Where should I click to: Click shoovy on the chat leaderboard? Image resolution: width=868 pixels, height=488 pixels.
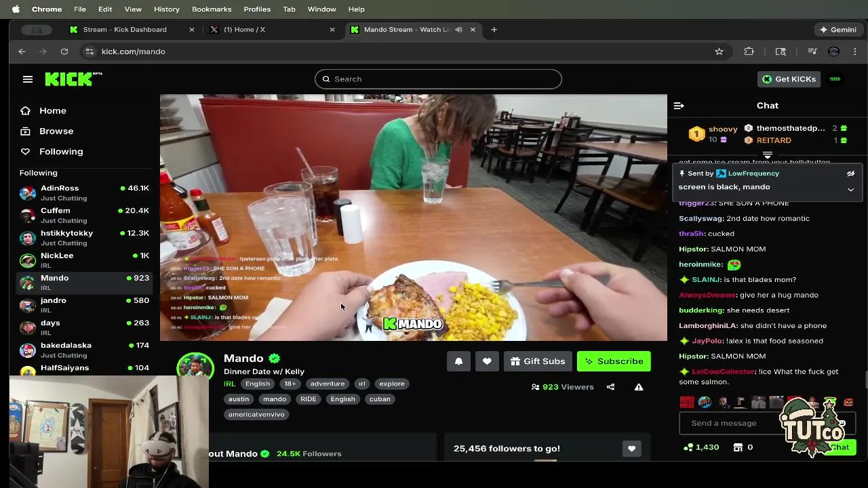point(723,129)
